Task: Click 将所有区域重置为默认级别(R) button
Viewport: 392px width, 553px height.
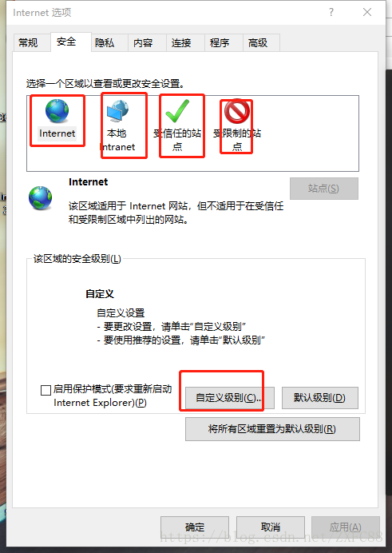Action: (x=272, y=429)
